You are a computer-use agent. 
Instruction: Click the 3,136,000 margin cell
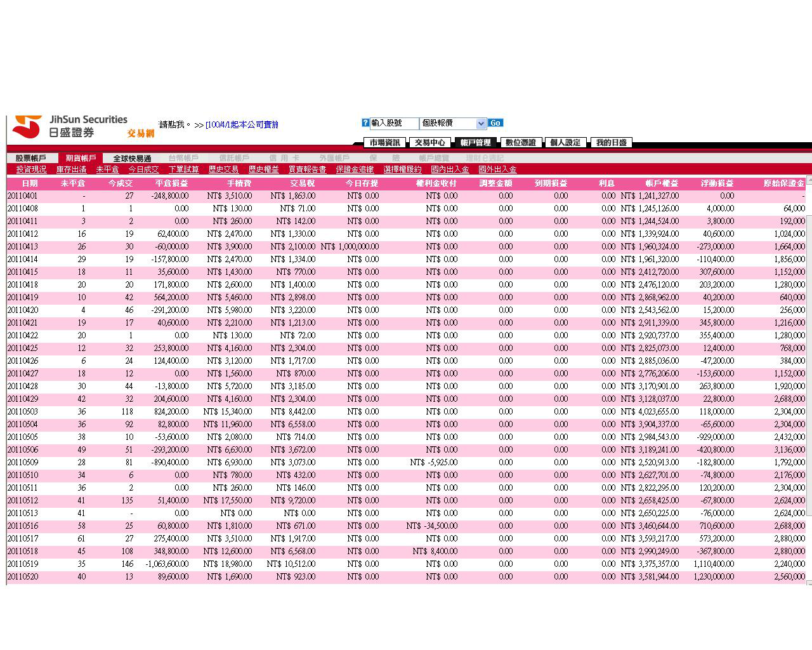coord(790,450)
